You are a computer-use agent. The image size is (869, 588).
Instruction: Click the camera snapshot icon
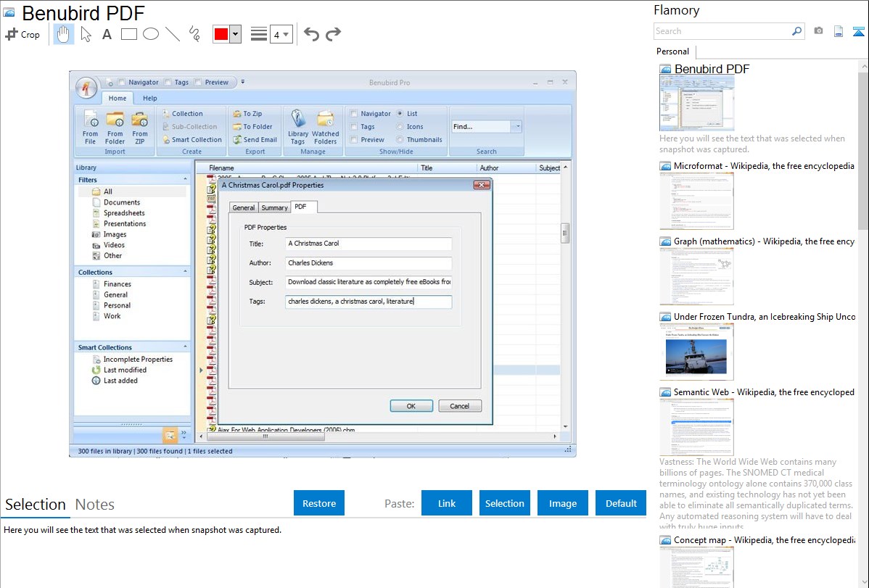[x=818, y=31]
